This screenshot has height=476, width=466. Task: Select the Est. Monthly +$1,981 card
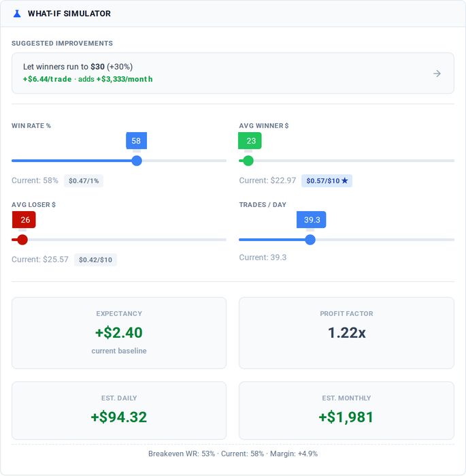(346, 411)
